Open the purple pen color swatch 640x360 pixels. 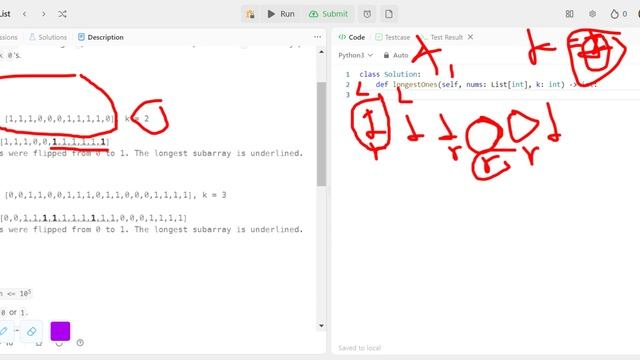tap(60, 331)
